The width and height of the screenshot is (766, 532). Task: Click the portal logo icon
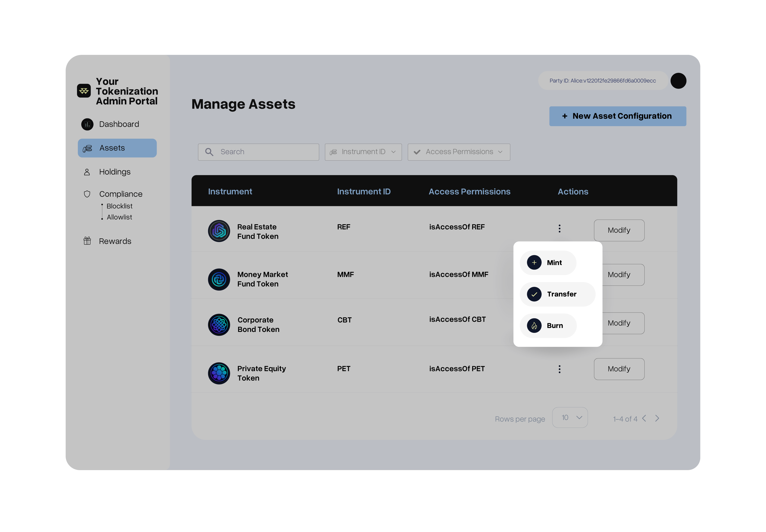pyautogui.click(x=84, y=91)
